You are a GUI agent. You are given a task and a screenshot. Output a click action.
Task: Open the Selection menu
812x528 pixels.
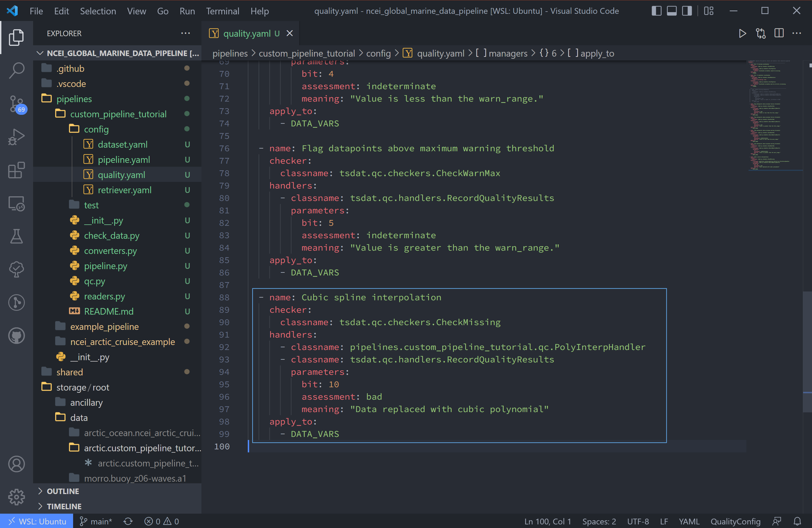(98, 11)
